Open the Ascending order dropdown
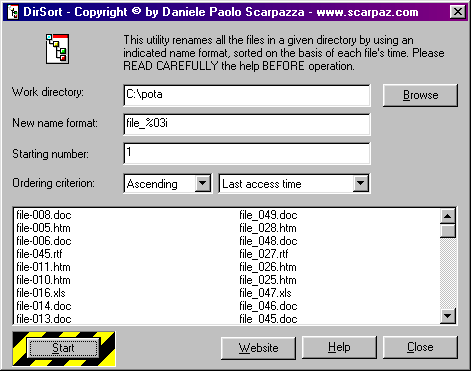 (203, 183)
